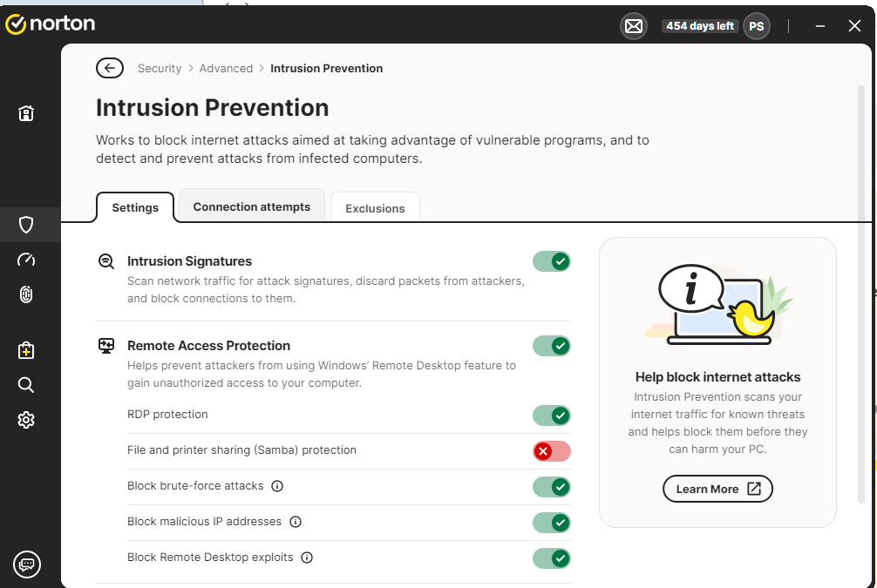Click the Intrusion Signatures label

click(189, 261)
